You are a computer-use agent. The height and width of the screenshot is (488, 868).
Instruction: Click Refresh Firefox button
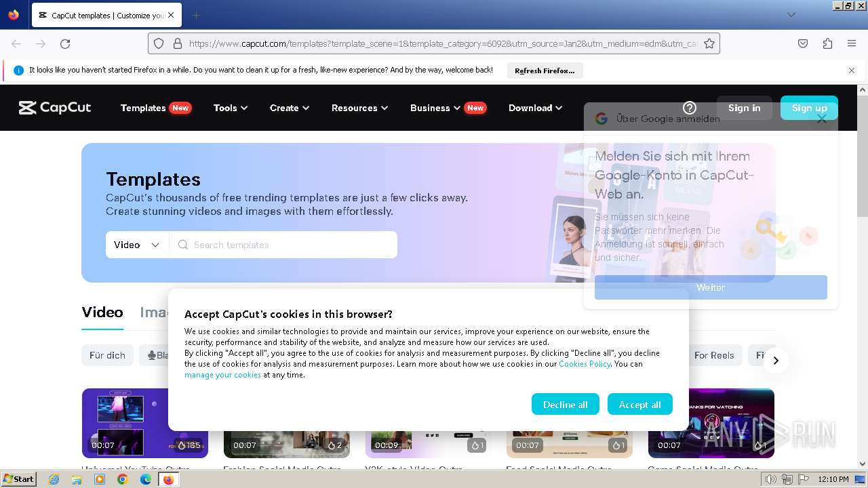(545, 70)
